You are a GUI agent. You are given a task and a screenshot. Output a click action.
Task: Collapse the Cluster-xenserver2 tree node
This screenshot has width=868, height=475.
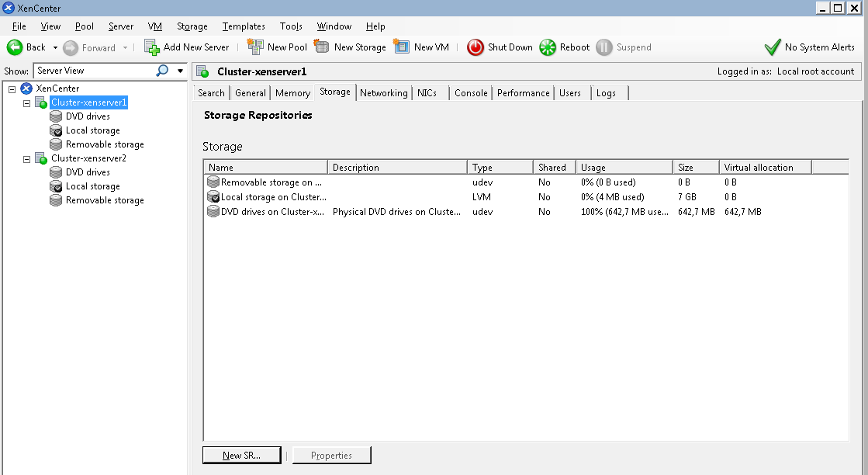click(27, 158)
